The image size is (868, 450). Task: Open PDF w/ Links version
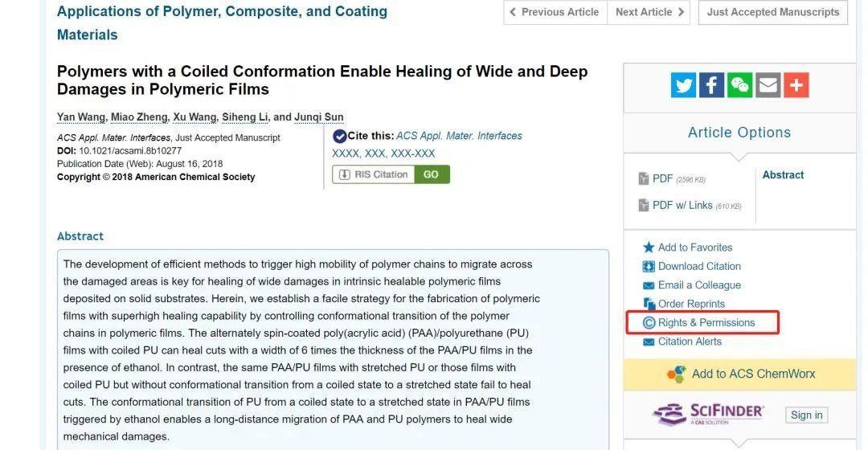[x=682, y=205]
